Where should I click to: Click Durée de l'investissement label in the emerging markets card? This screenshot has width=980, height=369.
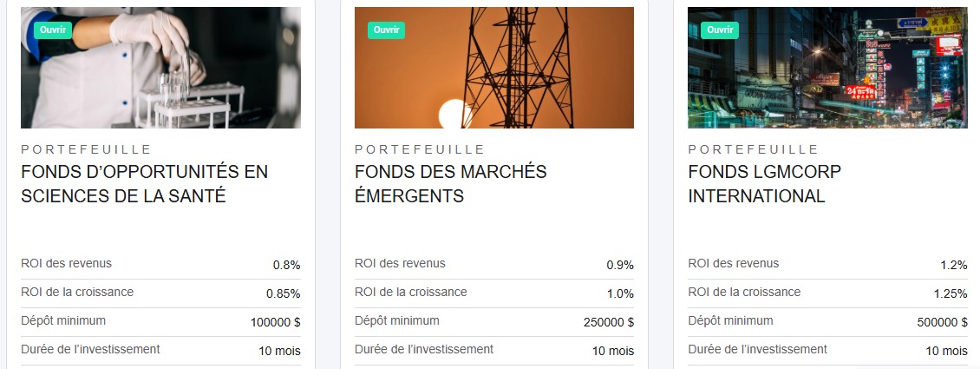[x=423, y=349]
